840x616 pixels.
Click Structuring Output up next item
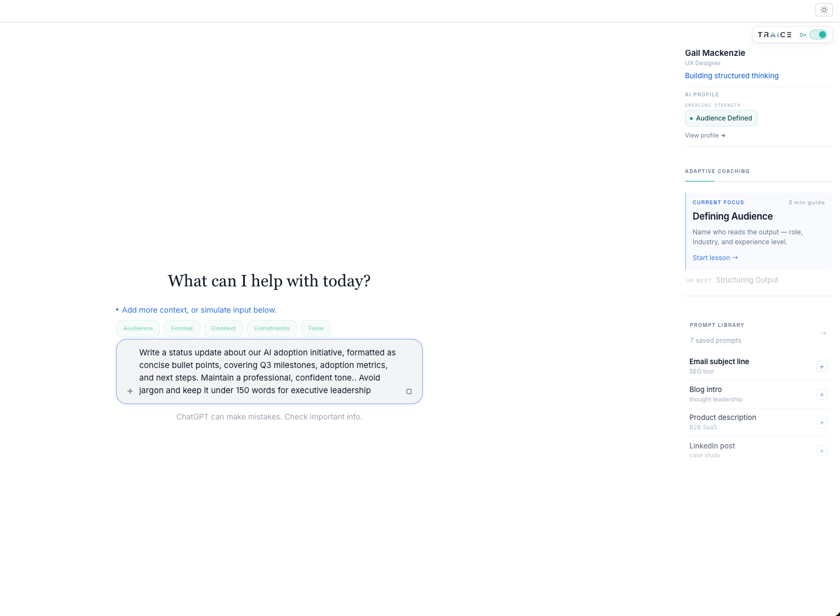pos(747,280)
